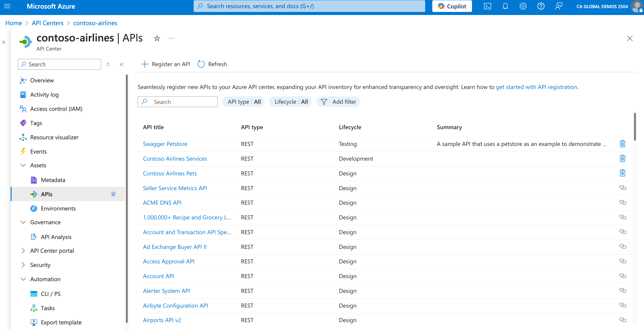Click Add filter
The width and height of the screenshot is (644, 331).
(x=338, y=102)
